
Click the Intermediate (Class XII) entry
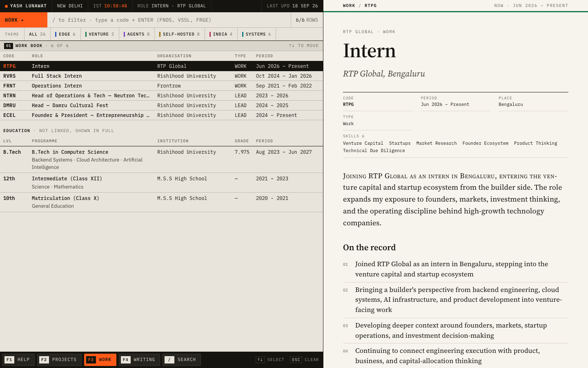161,182
